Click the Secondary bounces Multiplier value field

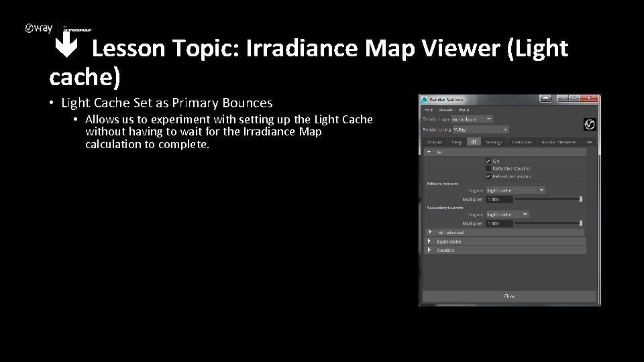click(499, 223)
